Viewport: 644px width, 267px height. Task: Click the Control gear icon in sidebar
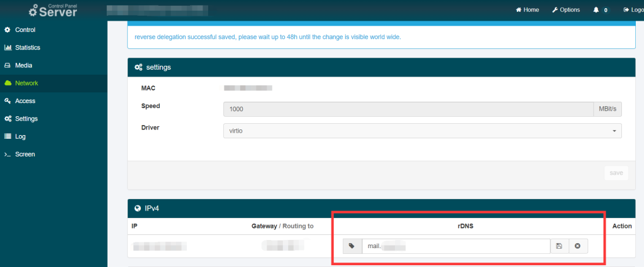coord(8,30)
